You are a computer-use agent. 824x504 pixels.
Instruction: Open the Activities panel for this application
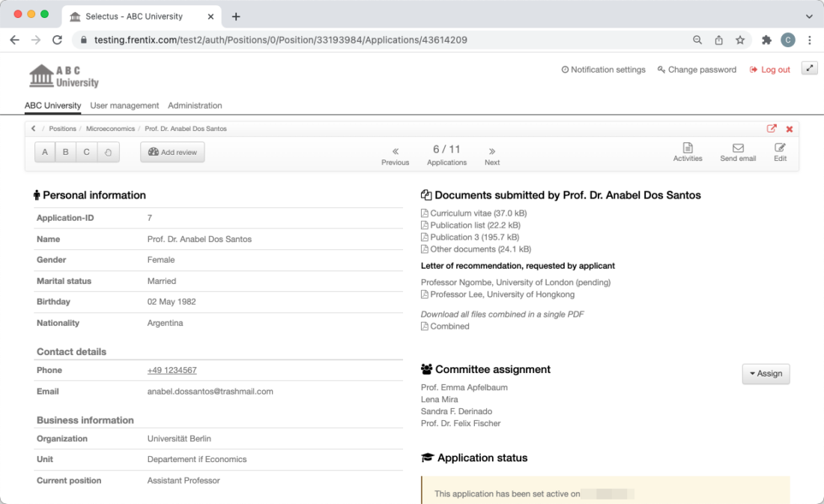(687, 152)
